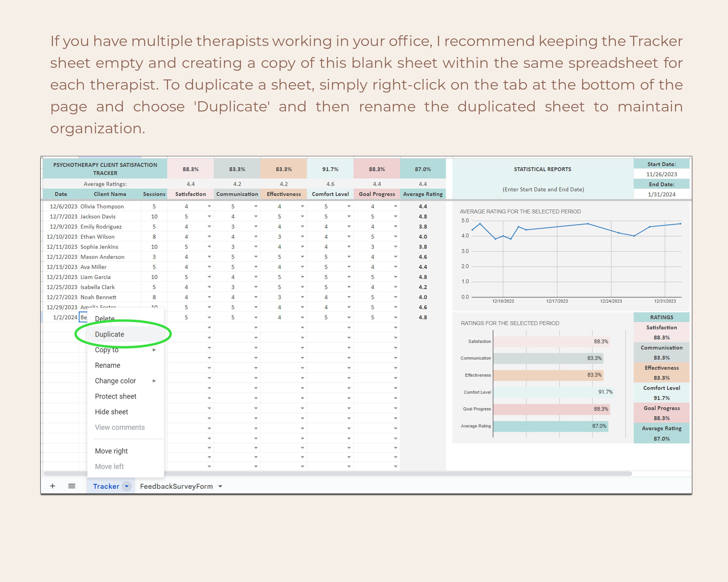Choose Delete from the context menu
Viewport: 728px width, 582px height.
click(x=105, y=318)
